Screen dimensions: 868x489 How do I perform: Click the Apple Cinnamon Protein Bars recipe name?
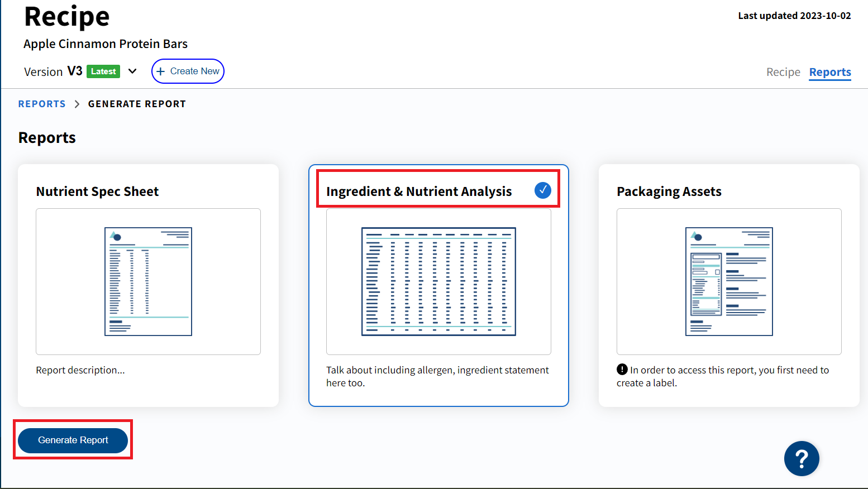(105, 44)
